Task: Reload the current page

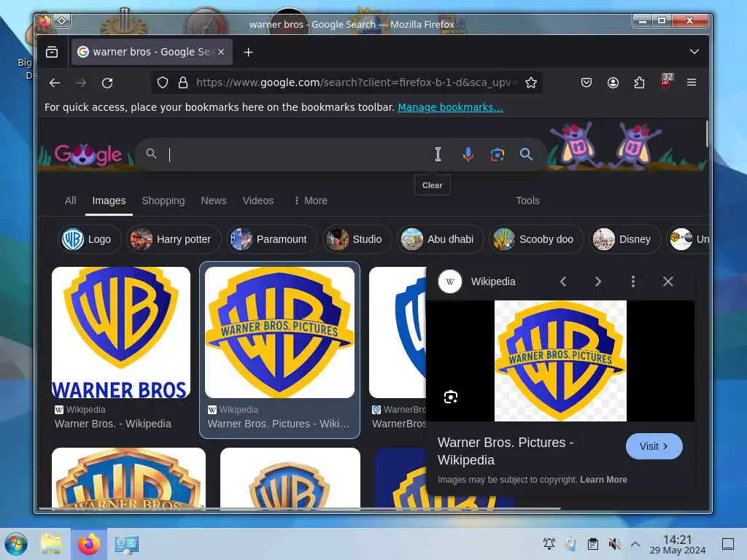Action: 107,83
